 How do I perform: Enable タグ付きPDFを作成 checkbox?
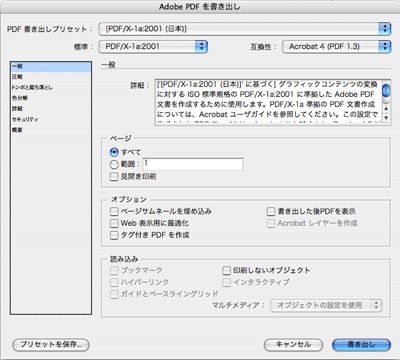click(x=114, y=235)
